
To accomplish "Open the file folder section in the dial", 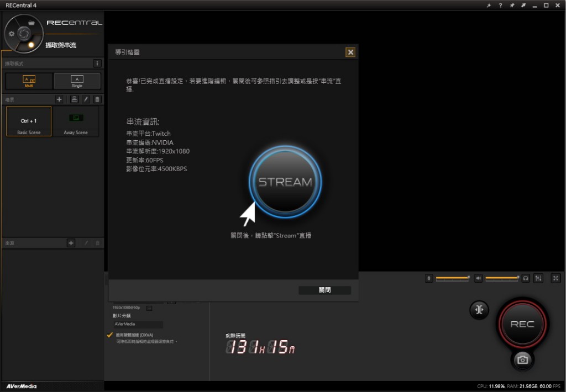I will [32, 23].
